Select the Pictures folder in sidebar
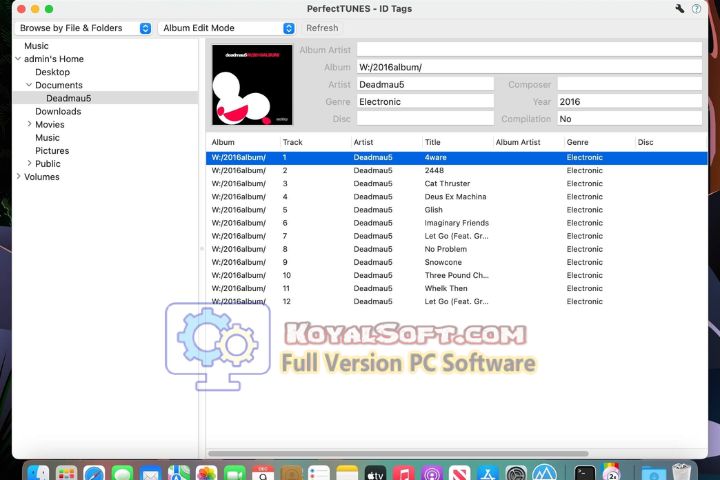Viewport: 720px width, 480px height. coord(52,151)
